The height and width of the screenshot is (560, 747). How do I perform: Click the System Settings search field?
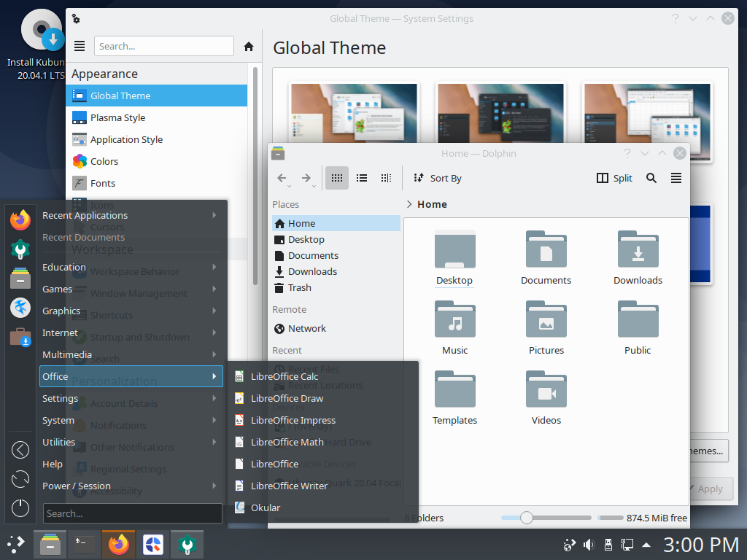[x=164, y=46]
